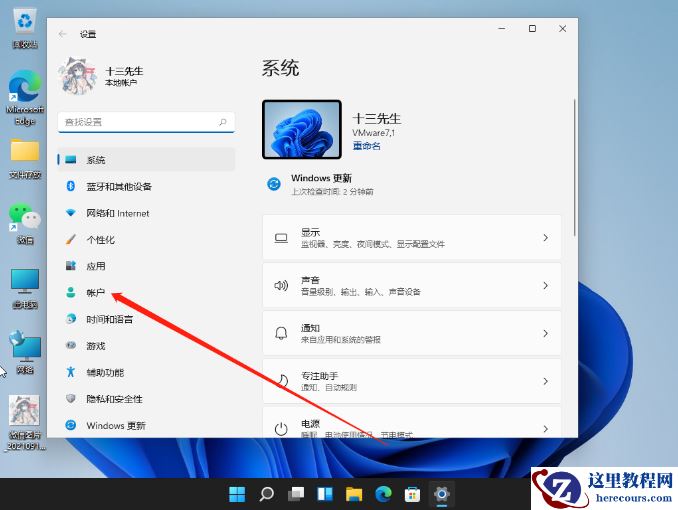Viewport: 678px width, 510px height.
Task: Open 帐户 settings
Action: 146,292
